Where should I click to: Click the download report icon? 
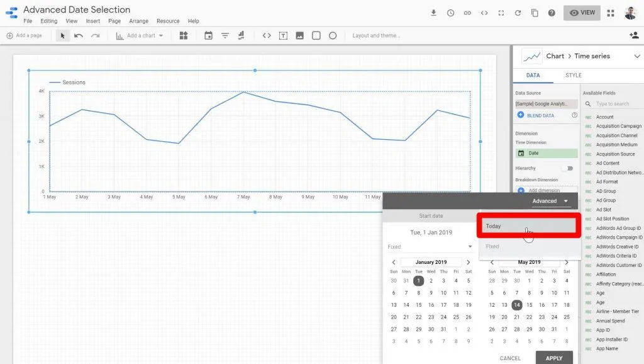[433, 13]
